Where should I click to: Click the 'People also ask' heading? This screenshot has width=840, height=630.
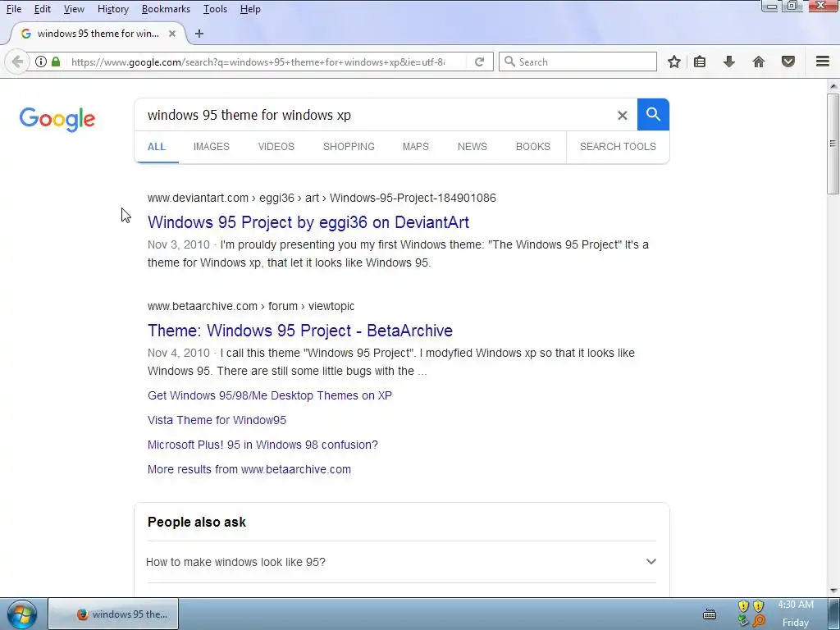tap(197, 522)
